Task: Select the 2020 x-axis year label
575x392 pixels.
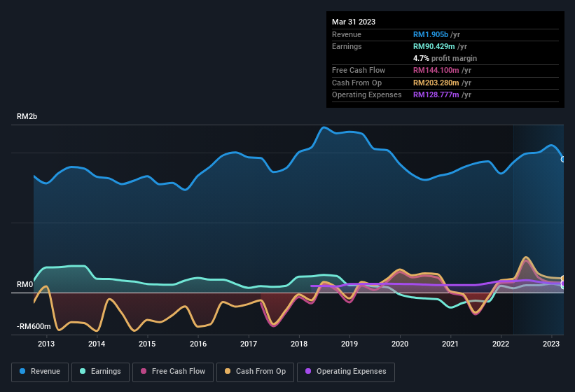Action: [400, 344]
